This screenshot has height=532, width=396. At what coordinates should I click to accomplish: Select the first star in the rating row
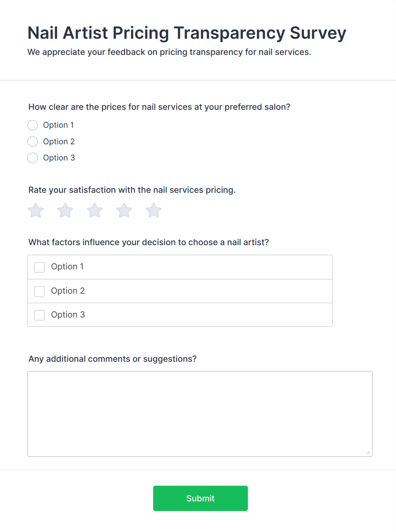coord(35,210)
